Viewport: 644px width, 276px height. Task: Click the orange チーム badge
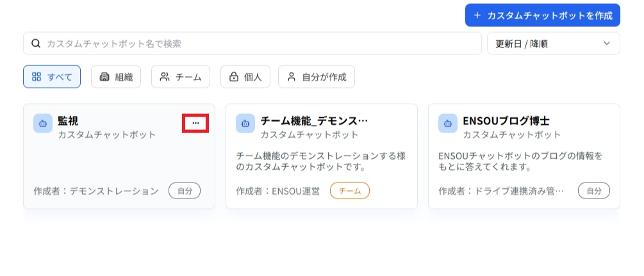point(349,191)
